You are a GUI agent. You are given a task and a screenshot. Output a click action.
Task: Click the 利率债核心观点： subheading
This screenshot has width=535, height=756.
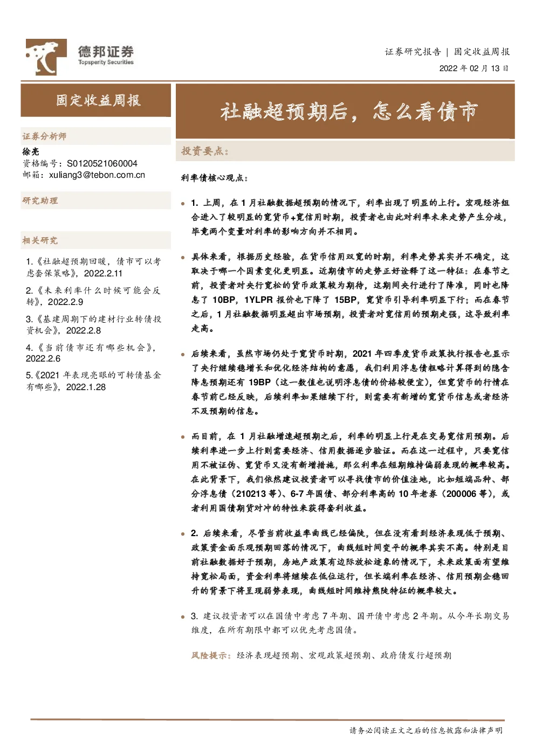tap(215, 178)
